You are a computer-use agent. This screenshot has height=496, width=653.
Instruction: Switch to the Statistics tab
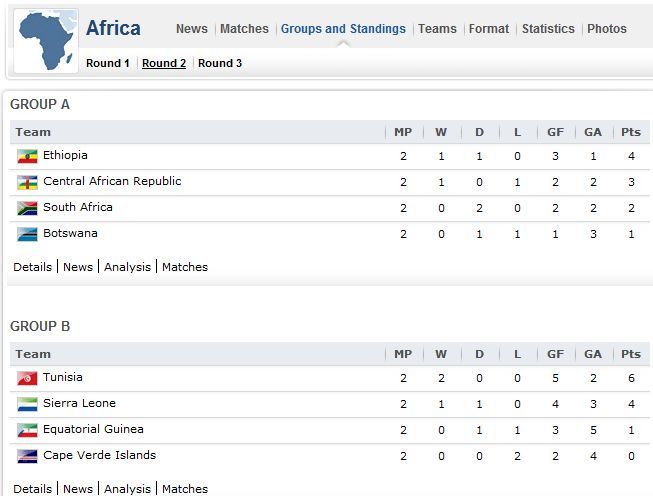[548, 29]
